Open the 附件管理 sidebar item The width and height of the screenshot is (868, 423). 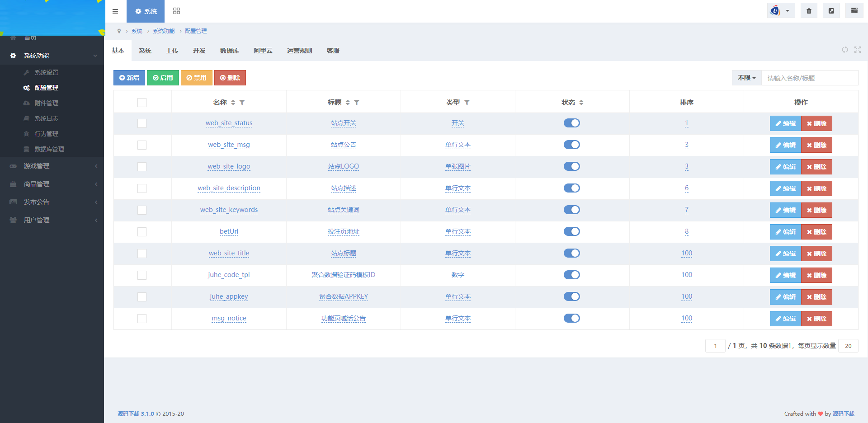tap(47, 103)
